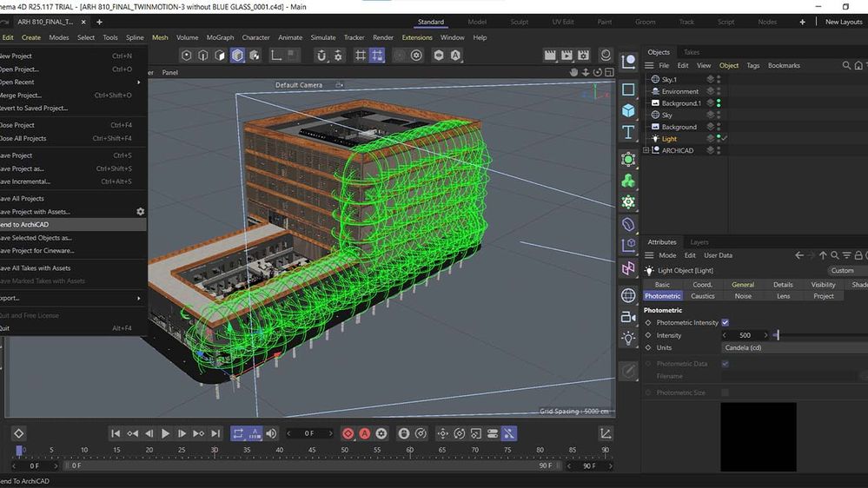Screen dimensions: 868x488
Task: Open the Extensions menu
Action: pyautogui.click(x=417, y=37)
